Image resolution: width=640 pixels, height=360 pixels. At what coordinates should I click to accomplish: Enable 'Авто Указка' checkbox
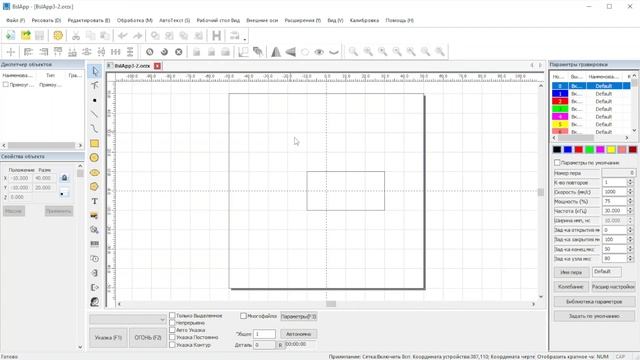point(172,330)
